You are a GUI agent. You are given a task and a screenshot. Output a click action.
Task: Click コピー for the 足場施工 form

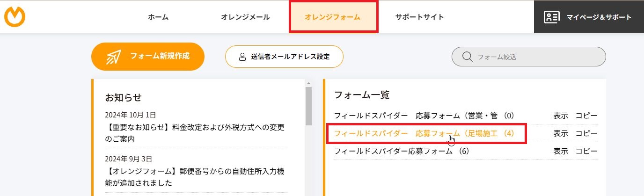[586, 133]
